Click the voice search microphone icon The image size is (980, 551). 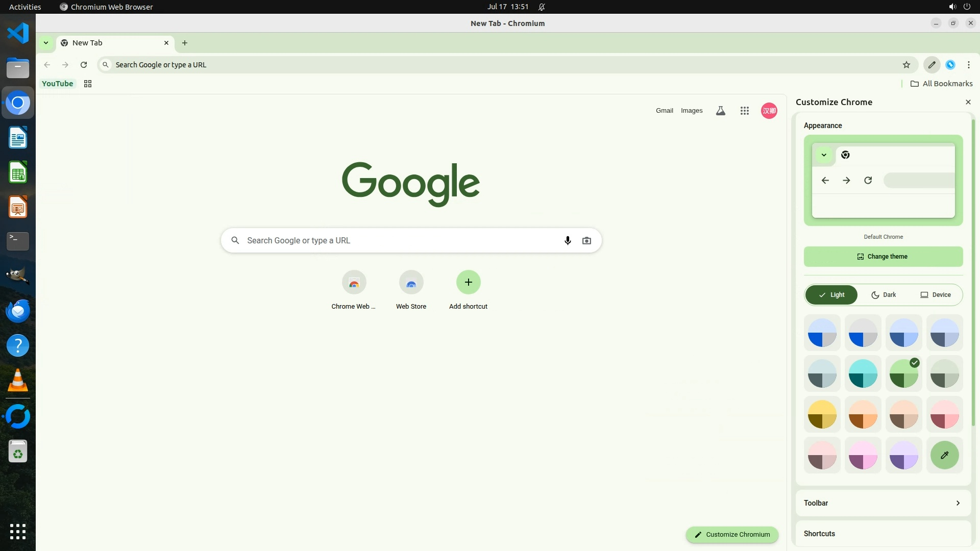point(568,240)
